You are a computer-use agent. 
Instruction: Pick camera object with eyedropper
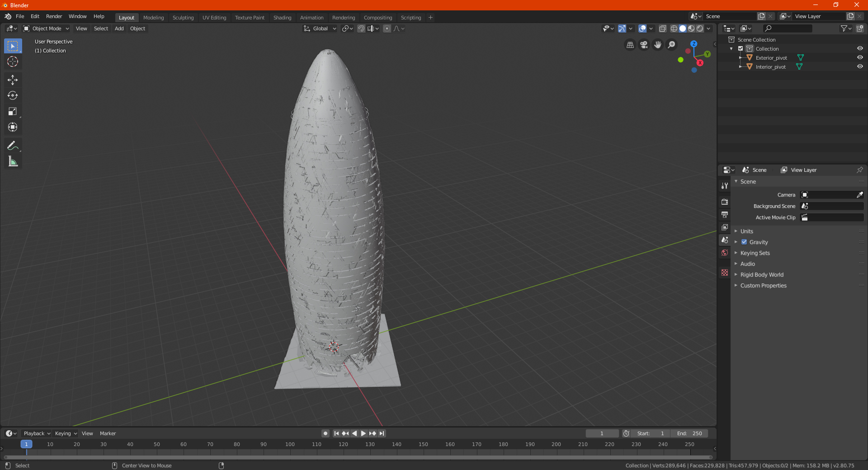coord(860,195)
